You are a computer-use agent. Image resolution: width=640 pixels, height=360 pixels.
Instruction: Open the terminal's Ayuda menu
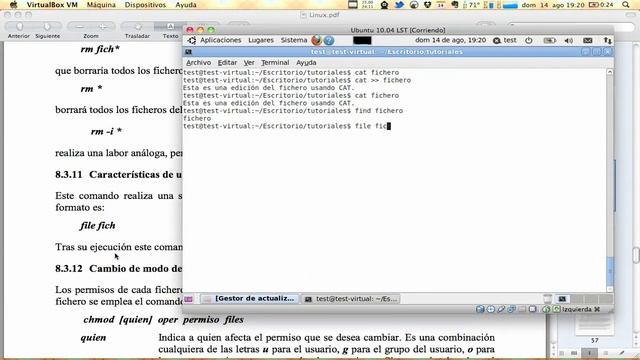306,62
